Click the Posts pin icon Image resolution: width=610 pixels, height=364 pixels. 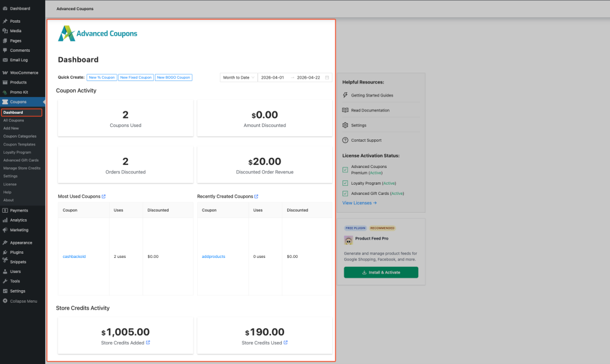point(5,21)
